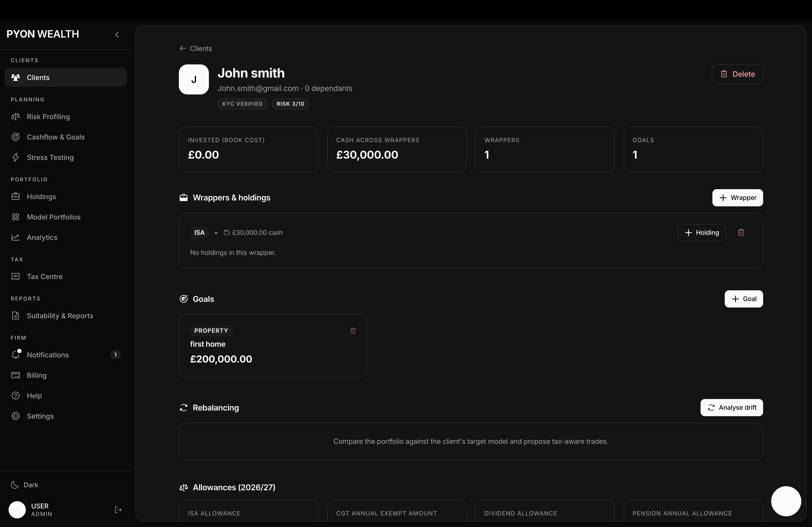Open Notifications from the bell icon
The image size is (812, 527).
16,354
